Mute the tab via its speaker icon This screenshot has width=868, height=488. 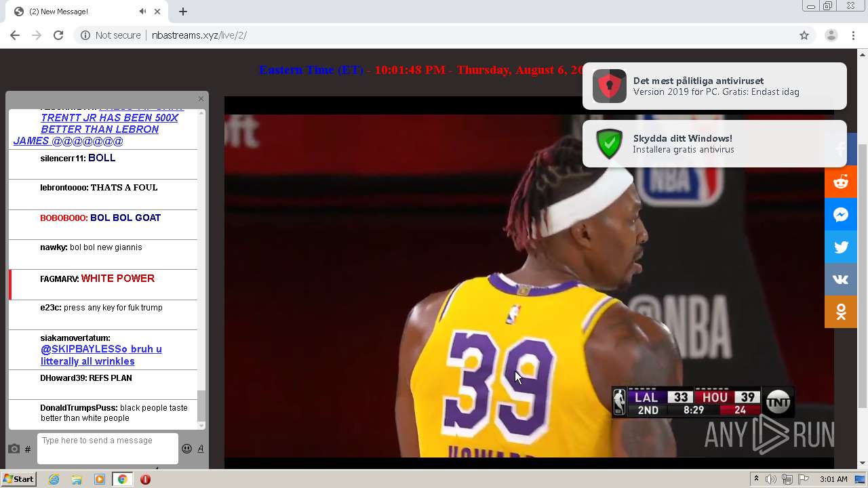142,12
